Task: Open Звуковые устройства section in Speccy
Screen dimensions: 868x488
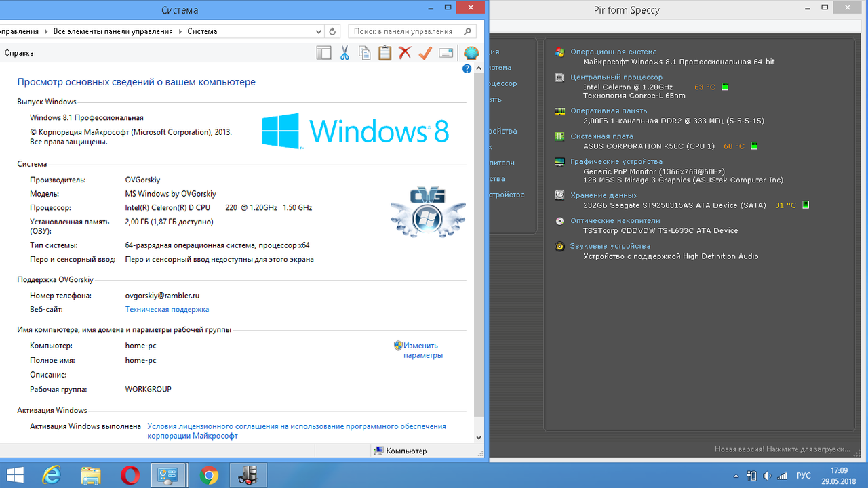Action: point(610,247)
